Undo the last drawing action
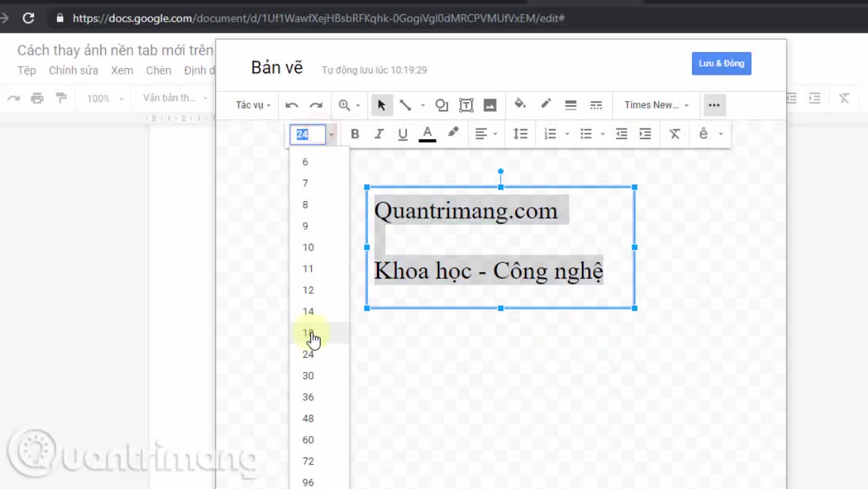The image size is (868, 489). click(292, 105)
